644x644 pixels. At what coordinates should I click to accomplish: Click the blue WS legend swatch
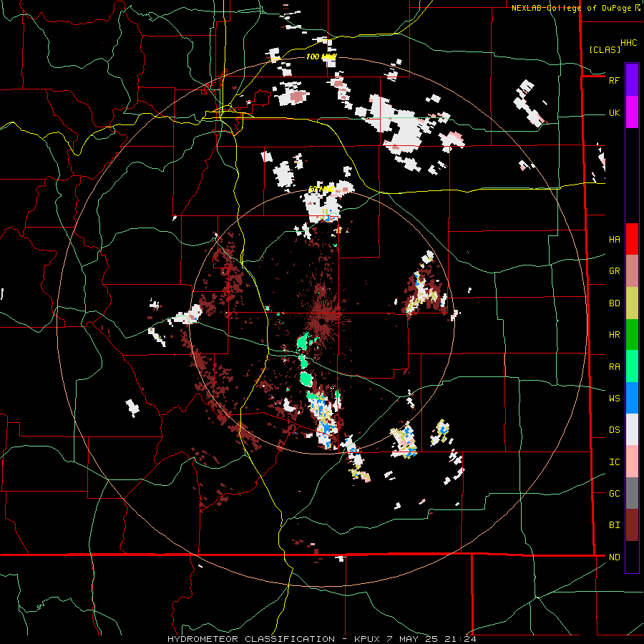pyautogui.click(x=632, y=398)
